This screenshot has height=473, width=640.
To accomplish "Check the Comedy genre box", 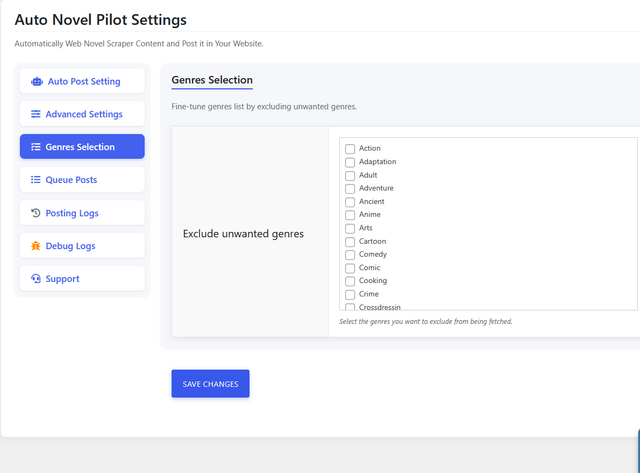I will 350,255.
